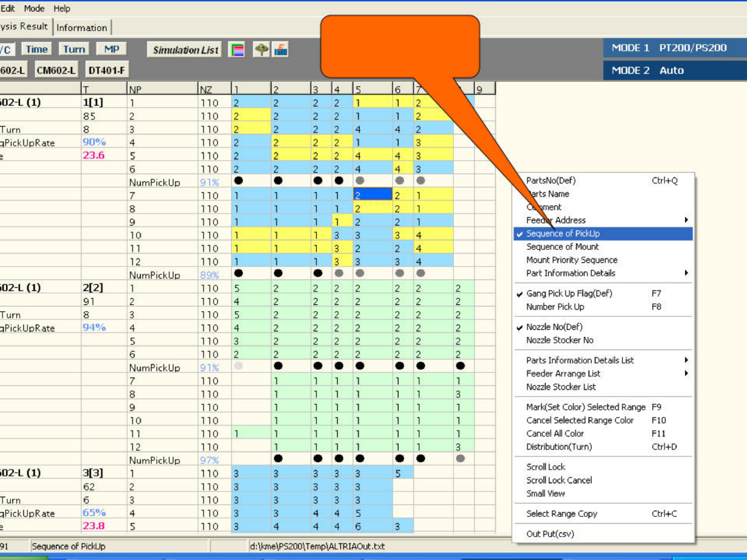Click the color palette stripes icon
This screenshot has height=560, width=747.
click(x=237, y=50)
